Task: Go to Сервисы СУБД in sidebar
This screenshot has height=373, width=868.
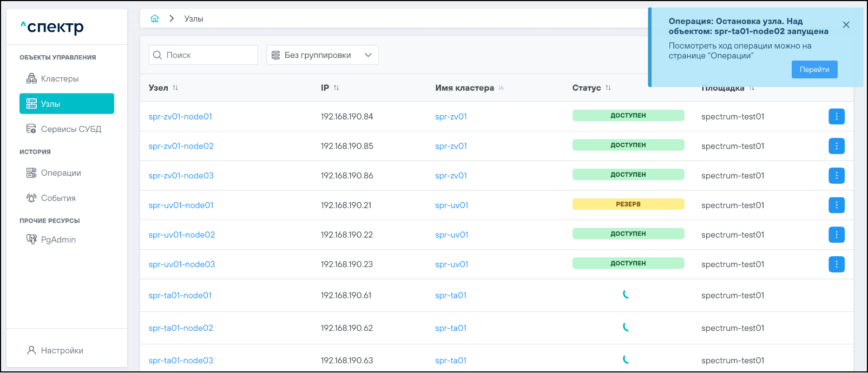Action: (x=70, y=129)
